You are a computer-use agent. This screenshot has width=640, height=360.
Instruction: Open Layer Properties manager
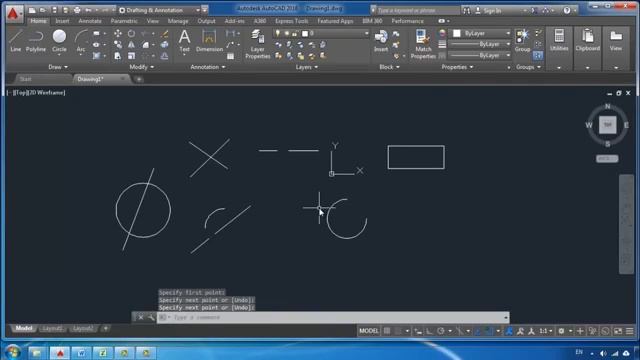(x=258, y=44)
